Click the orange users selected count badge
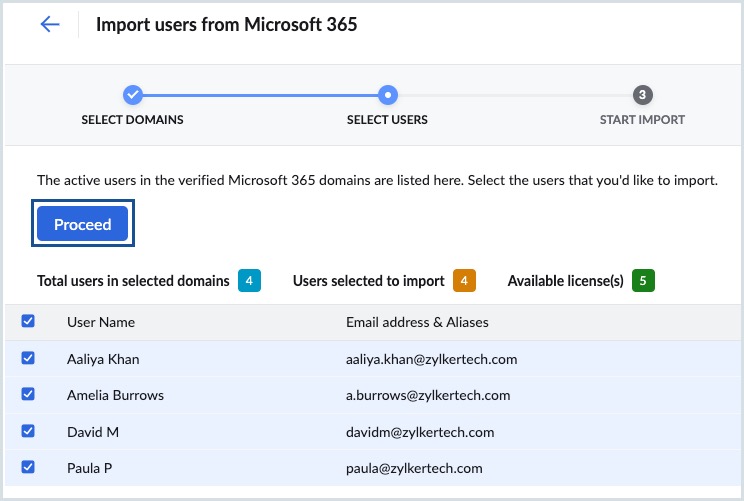 (464, 280)
